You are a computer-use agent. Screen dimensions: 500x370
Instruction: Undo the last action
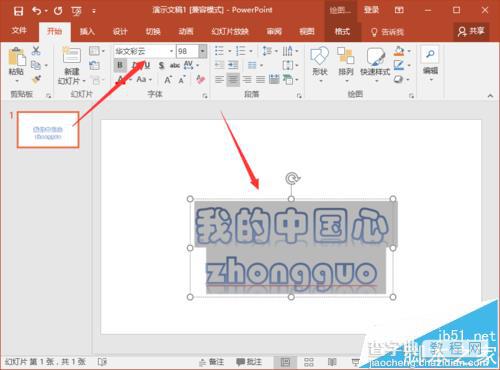[36, 11]
